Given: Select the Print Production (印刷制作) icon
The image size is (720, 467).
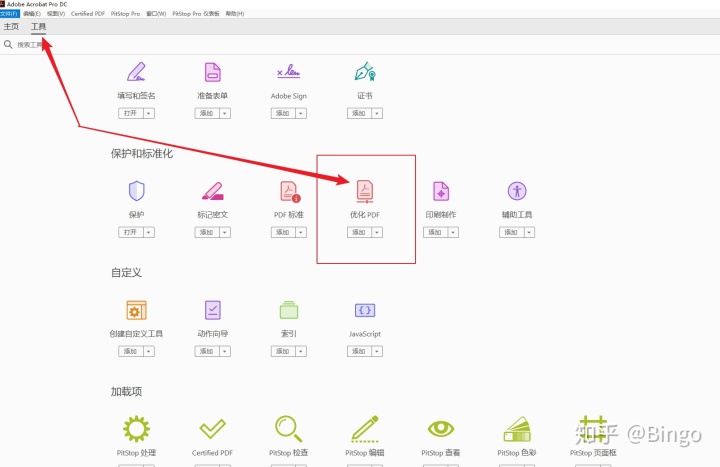Looking at the screenshot, I should 441,191.
